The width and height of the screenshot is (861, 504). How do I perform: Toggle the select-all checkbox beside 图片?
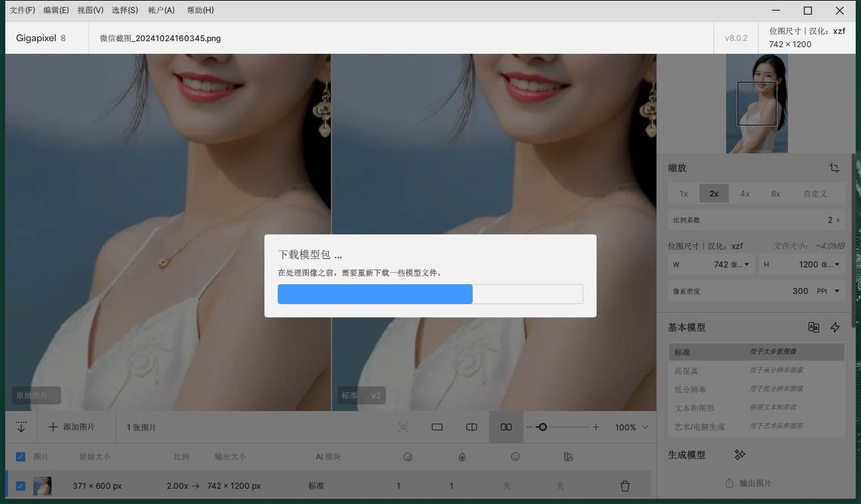click(20, 456)
